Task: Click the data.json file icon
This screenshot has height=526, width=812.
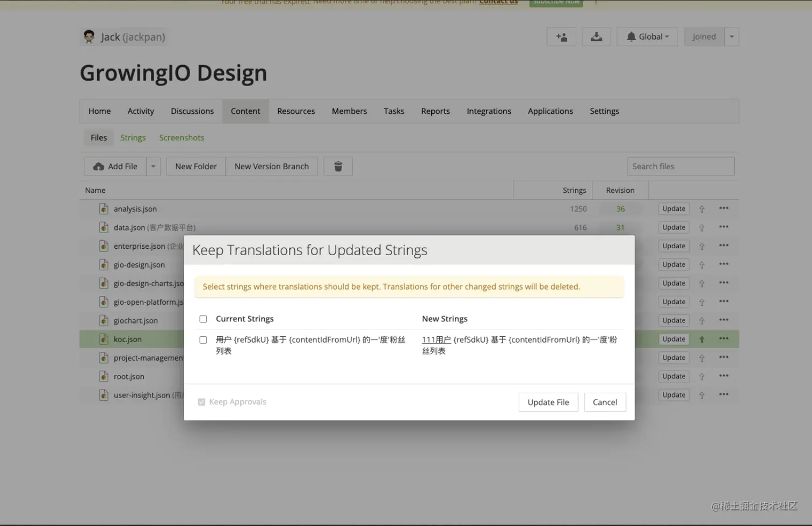Action: pos(104,227)
